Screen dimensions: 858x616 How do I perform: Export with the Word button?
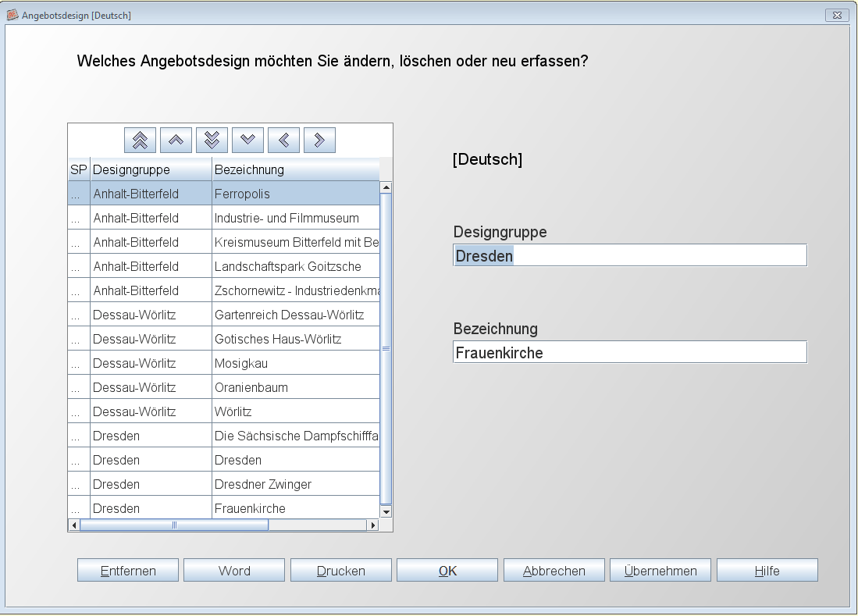point(234,571)
